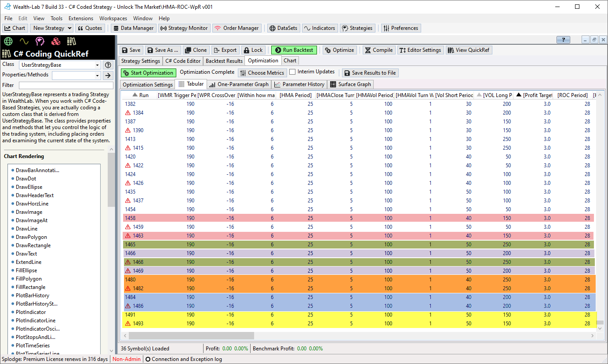The image size is (608, 364).
Task: Click the green globe icon in sidebar
Action: [x=7, y=41]
